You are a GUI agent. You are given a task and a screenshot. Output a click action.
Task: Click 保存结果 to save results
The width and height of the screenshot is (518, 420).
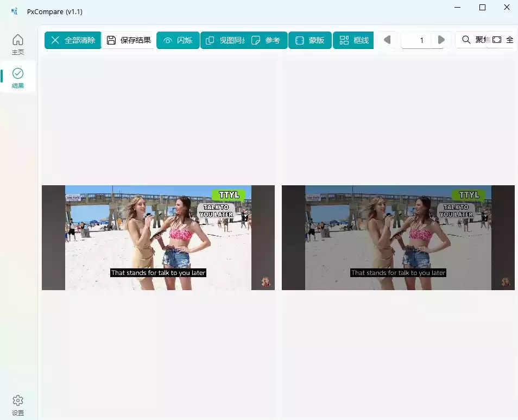click(129, 40)
